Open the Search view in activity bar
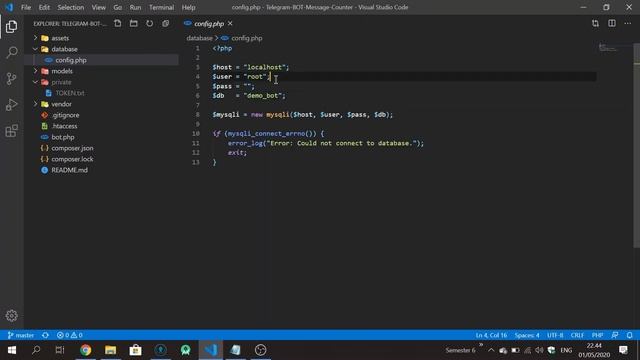 pyautogui.click(x=11, y=52)
